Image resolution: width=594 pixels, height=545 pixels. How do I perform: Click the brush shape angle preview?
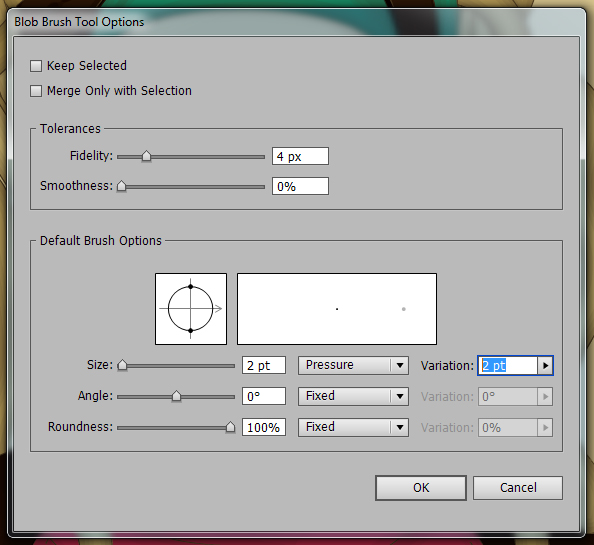pyautogui.click(x=191, y=309)
